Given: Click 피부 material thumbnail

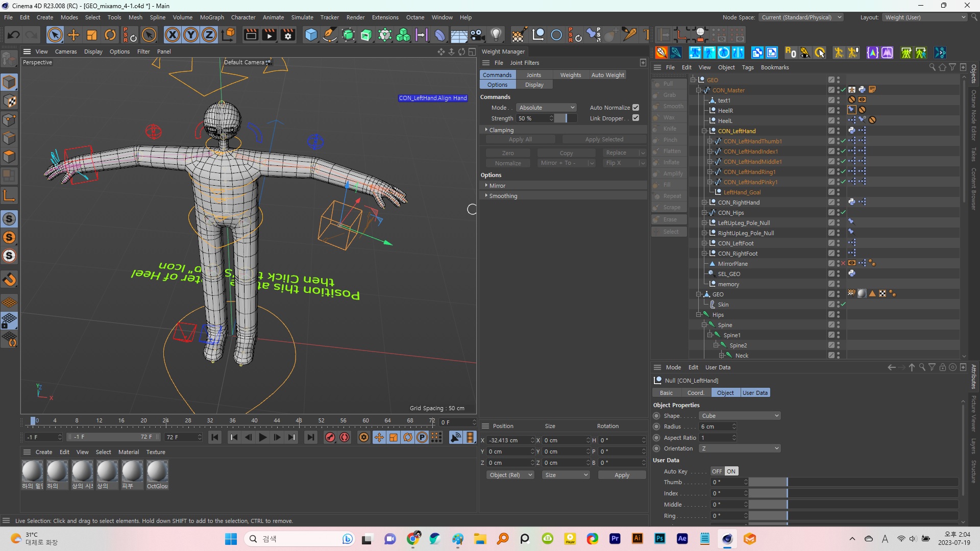Looking at the screenshot, I should coord(132,471).
